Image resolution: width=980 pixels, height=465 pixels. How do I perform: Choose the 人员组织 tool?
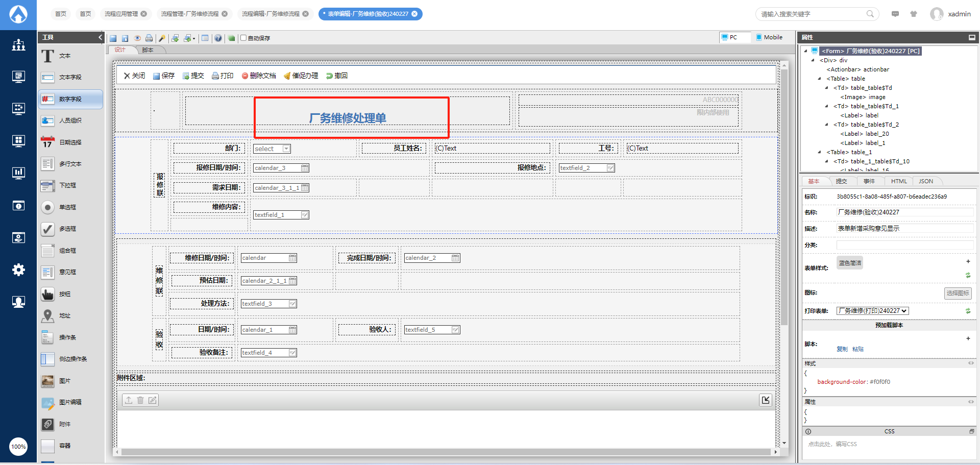pyautogui.click(x=70, y=121)
